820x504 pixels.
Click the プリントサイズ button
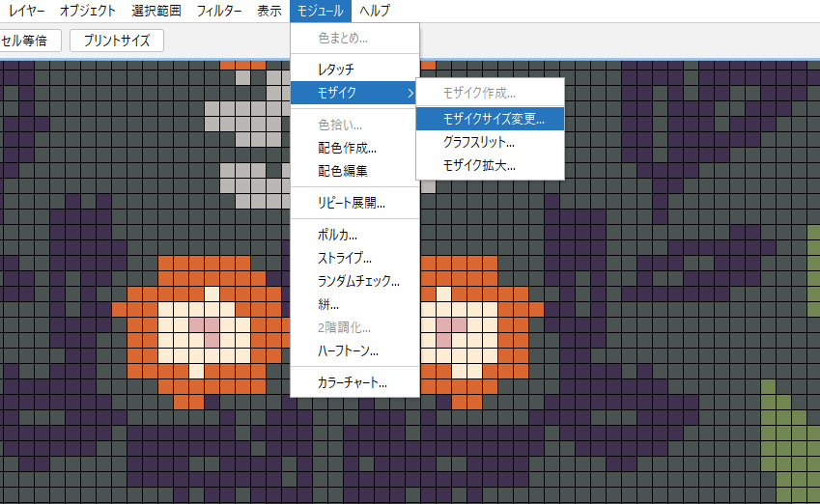pos(116,41)
